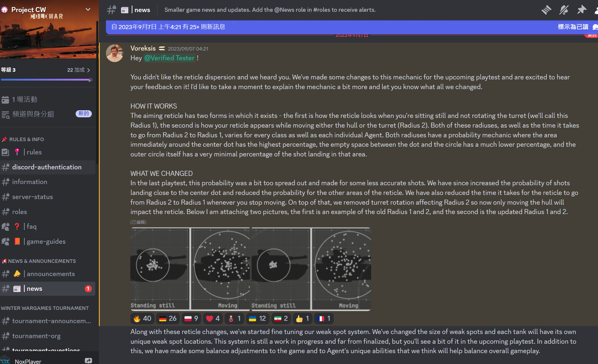The height and width of the screenshot is (364, 598).
Task: Switch to discord-authentication channel
Action: point(47,167)
